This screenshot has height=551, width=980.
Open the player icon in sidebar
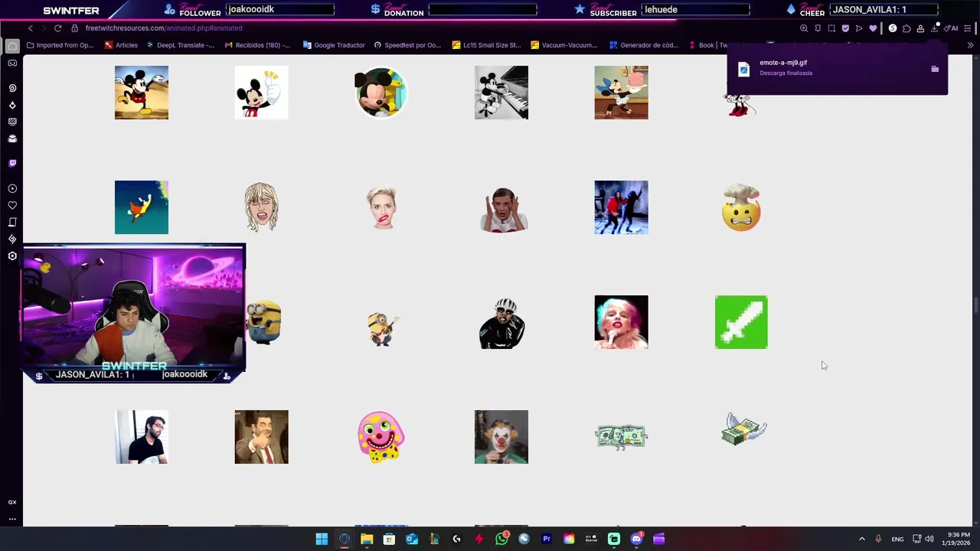pos(12,188)
